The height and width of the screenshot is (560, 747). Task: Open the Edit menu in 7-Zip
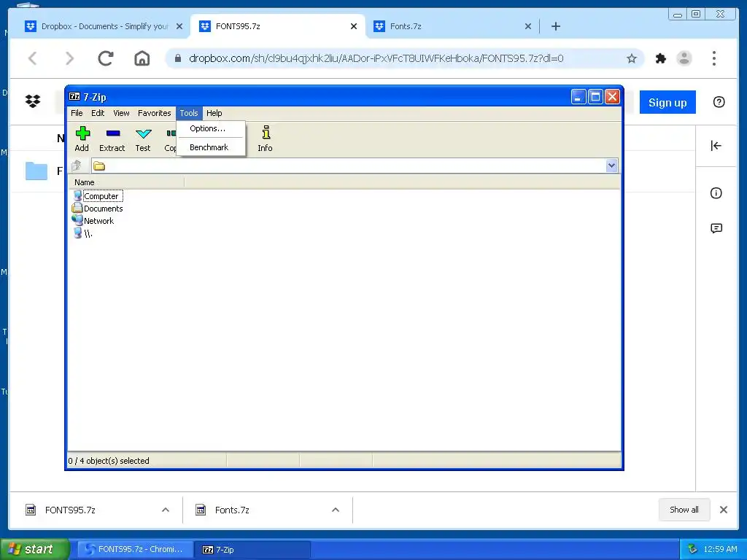tap(98, 113)
